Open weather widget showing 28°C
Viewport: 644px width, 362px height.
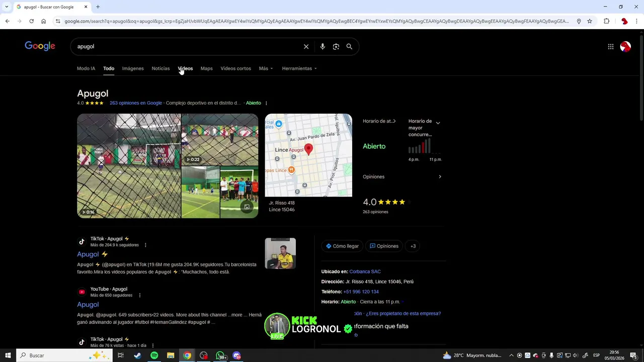[x=472, y=355]
